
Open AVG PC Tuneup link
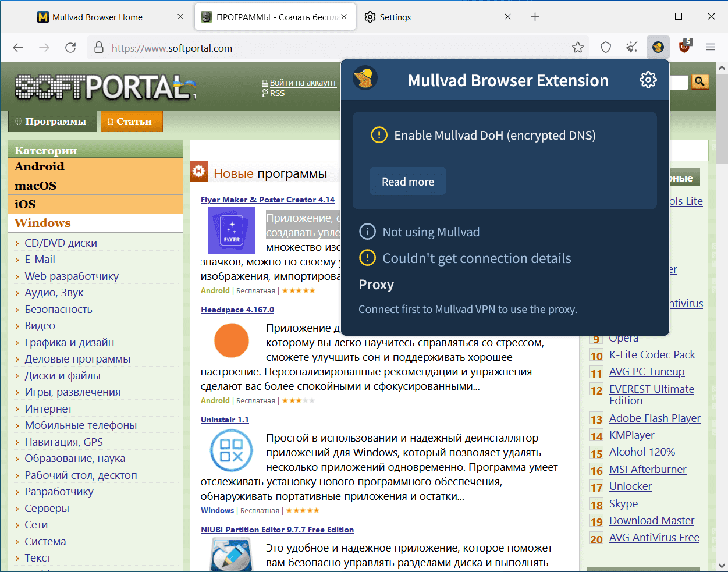(647, 372)
